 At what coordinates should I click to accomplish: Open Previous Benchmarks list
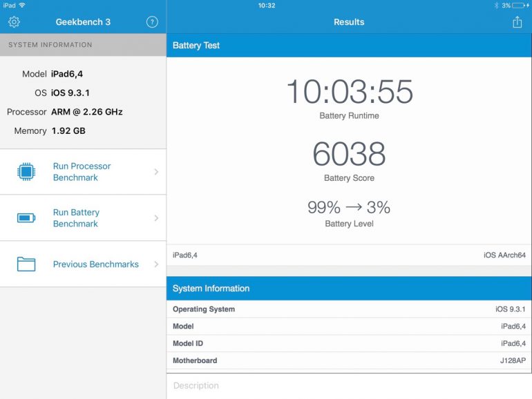click(x=95, y=264)
